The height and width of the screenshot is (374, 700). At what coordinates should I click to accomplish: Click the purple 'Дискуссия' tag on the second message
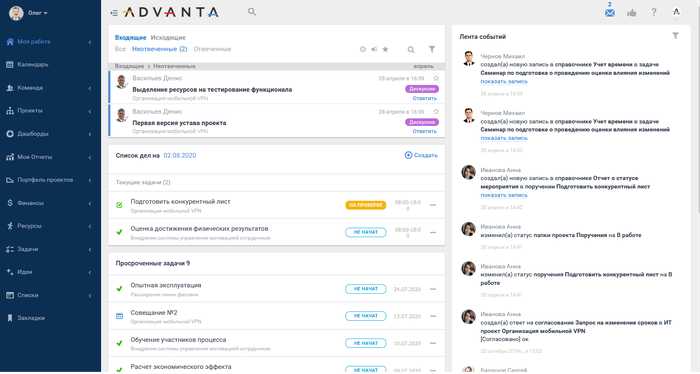[x=422, y=122]
